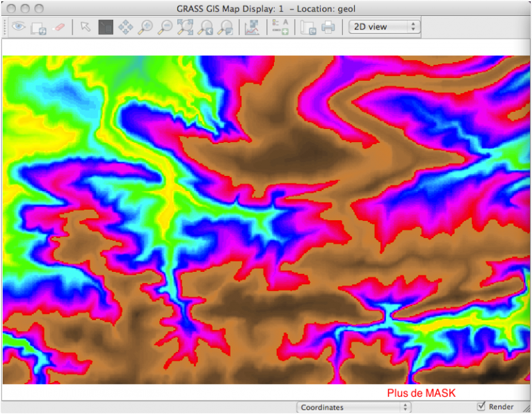
Task: Select the Zoom in magnifier
Action: 145,27
